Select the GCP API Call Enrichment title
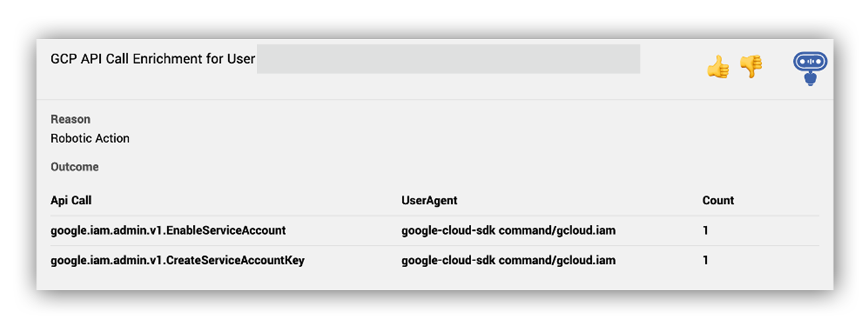Image resolution: width=868 pixels, height=330 pixels. 153,58
